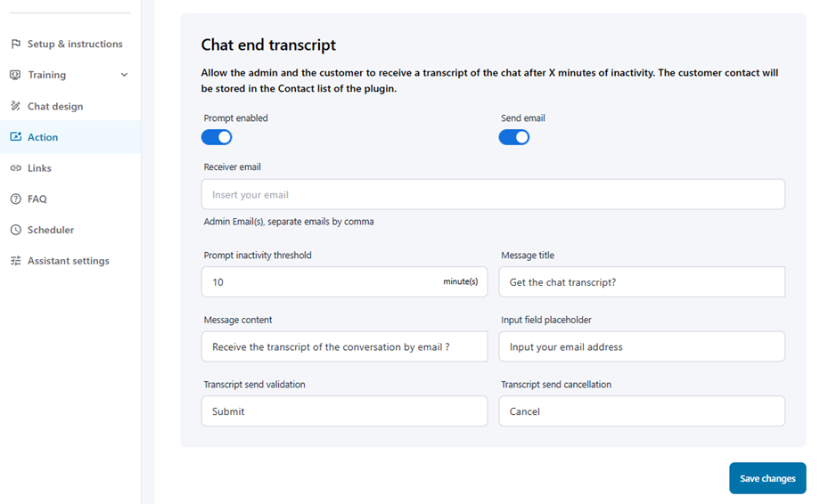Click the Message title field
820x504 pixels.
click(x=642, y=282)
